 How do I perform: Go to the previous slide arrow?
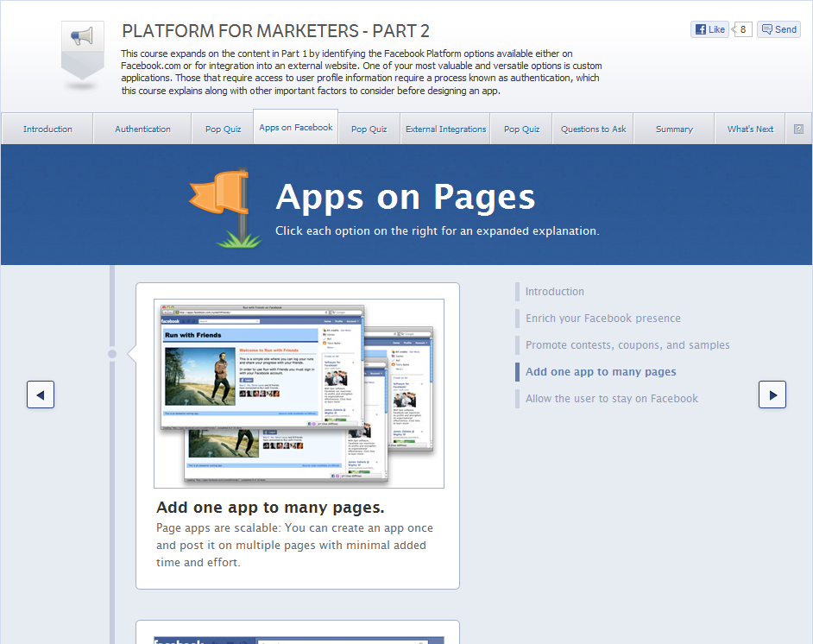(41, 395)
